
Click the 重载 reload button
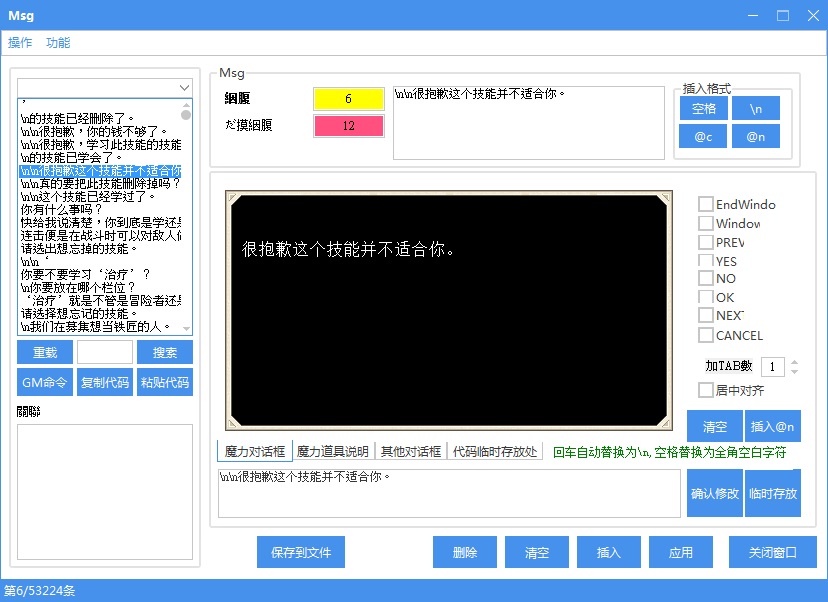click(x=45, y=352)
